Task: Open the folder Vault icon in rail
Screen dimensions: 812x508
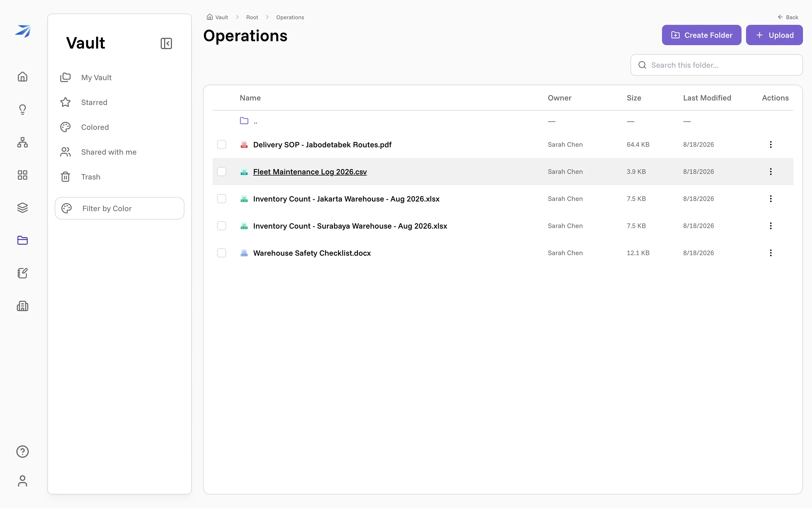Action: coord(23,240)
